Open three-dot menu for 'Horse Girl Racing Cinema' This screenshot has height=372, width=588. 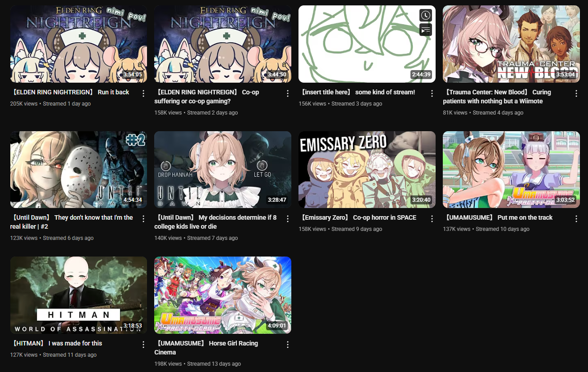tap(288, 345)
